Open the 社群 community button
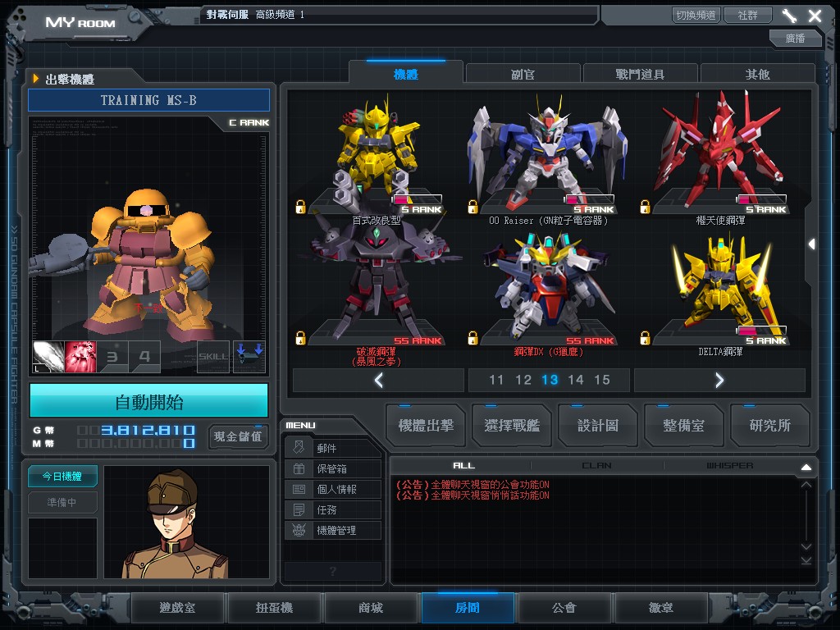 click(x=748, y=15)
